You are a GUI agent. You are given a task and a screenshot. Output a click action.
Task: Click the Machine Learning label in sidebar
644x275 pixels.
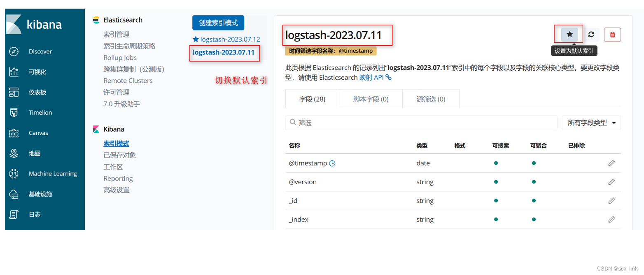tap(53, 173)
